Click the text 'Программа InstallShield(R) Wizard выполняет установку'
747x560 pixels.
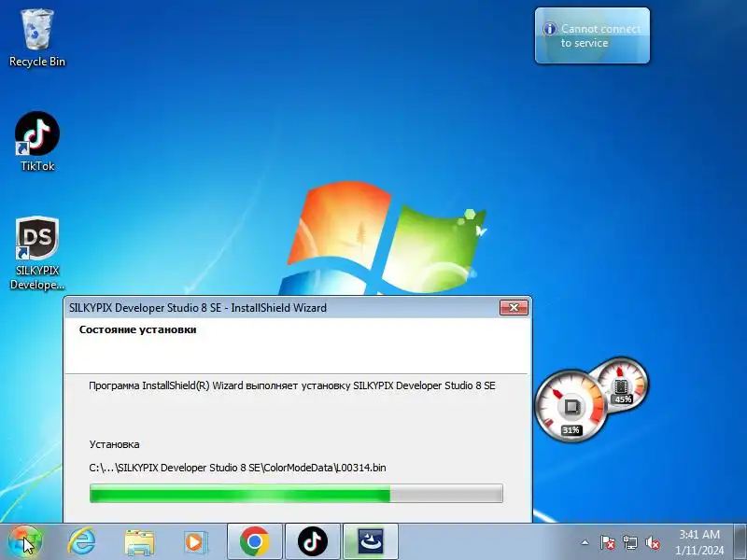coord(219,385)
